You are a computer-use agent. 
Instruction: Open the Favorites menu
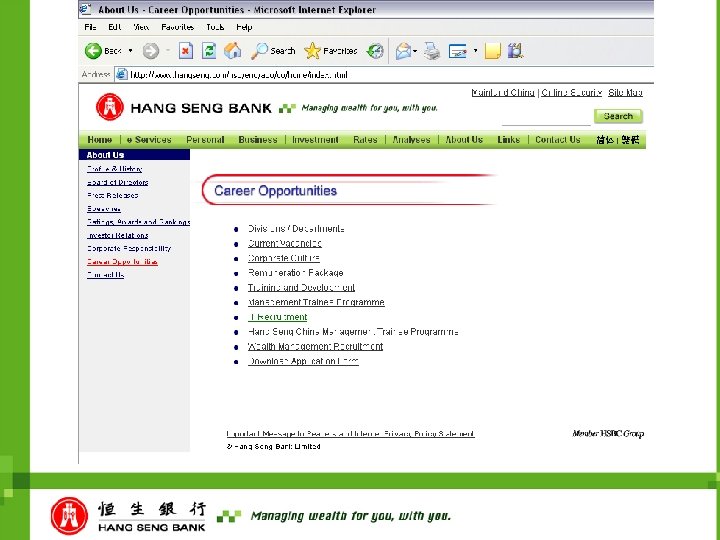(x=177, y=28)
